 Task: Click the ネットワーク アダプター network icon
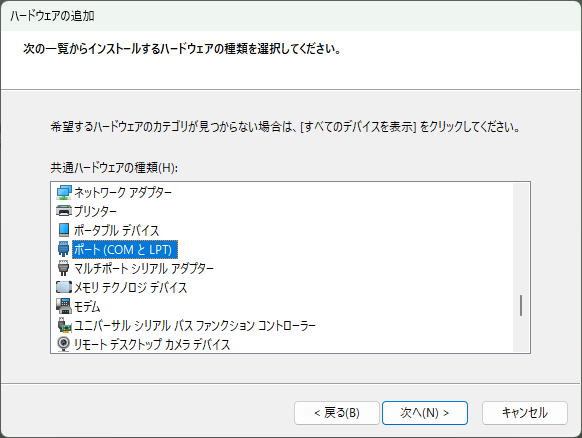63,192
